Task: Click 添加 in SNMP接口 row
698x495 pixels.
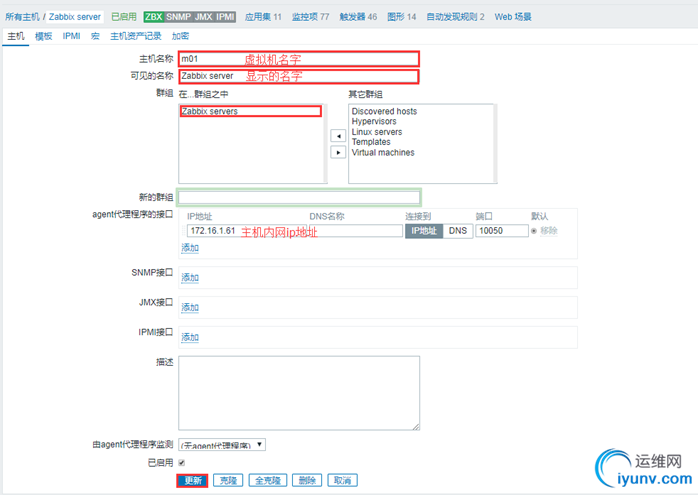Action: tap(190, 278)
